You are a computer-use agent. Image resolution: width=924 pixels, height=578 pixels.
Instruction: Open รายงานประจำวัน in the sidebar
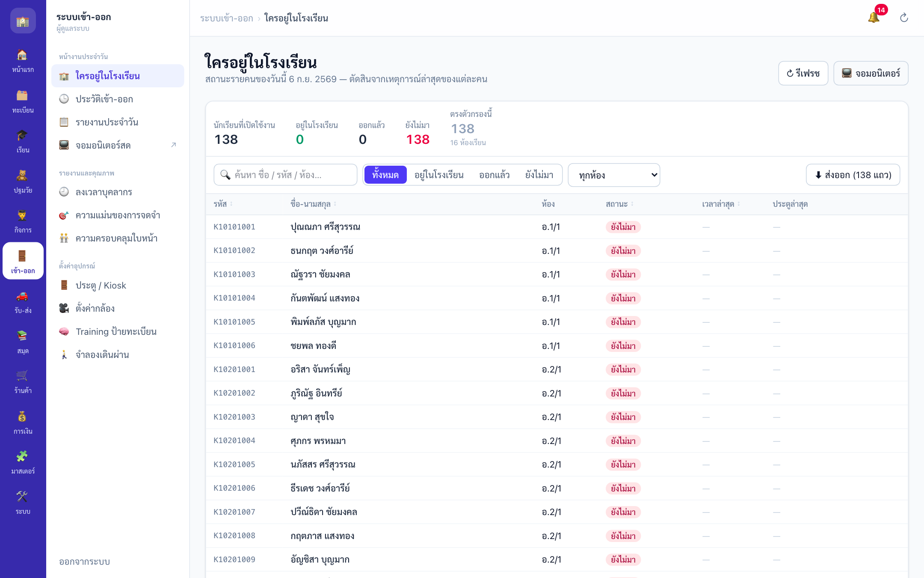[x=118, y=122]
